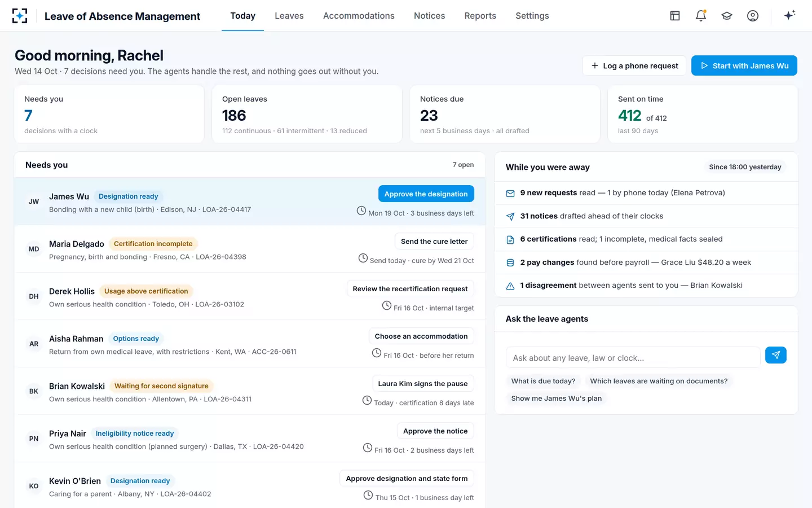Open the Leaves tab

[x=289, y=16]
